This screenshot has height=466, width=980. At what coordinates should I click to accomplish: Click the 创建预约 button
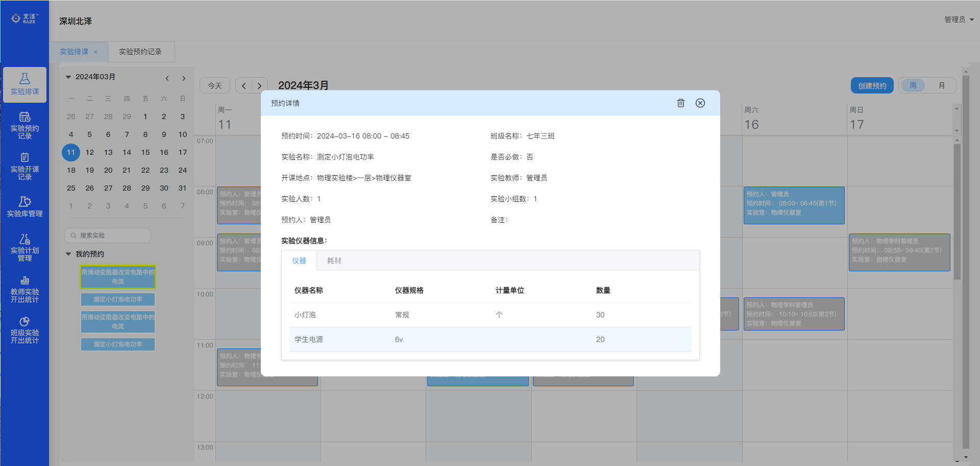point(872,85)
